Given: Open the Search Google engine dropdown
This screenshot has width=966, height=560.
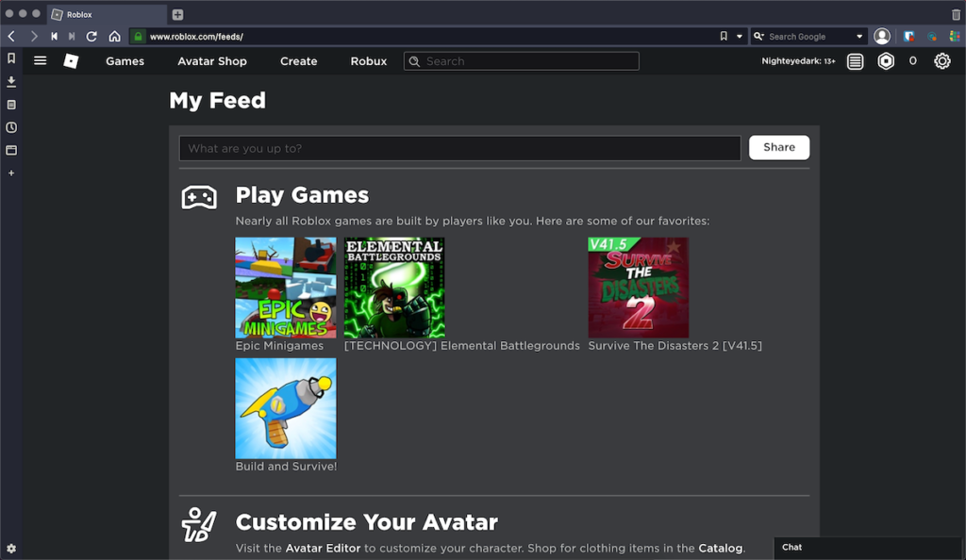Looking at the screenshot, I should 758,36.
